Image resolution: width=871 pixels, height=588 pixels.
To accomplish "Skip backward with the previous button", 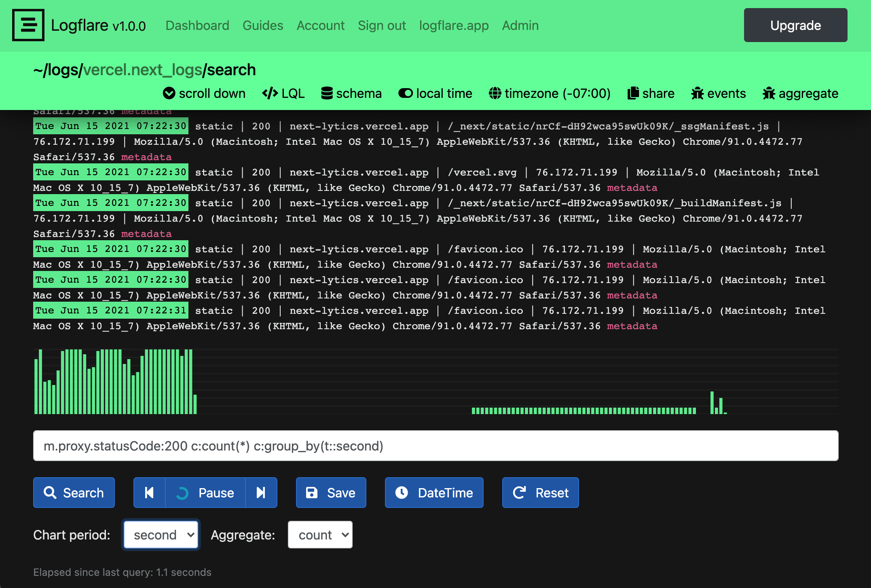I will point(149,493).
